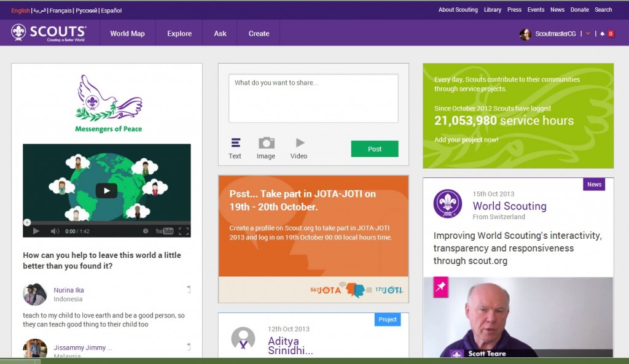Image resolution: width=629 pixels, height=364 pixels.
Task: Click the blue Project tag
Action: (x=388, y=319)
